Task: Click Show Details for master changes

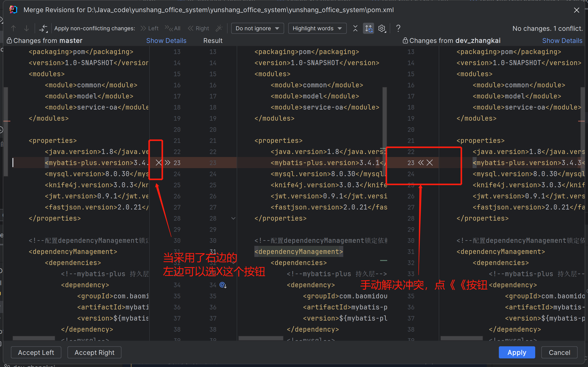Action: coord(166,41)
